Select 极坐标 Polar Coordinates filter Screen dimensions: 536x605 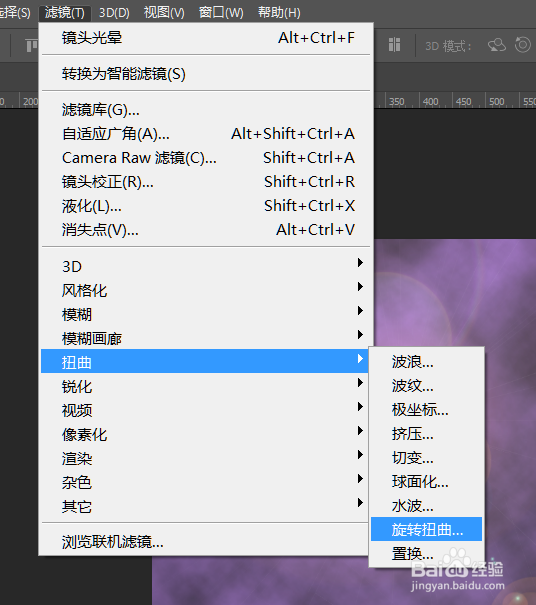[x=426, y=409]
